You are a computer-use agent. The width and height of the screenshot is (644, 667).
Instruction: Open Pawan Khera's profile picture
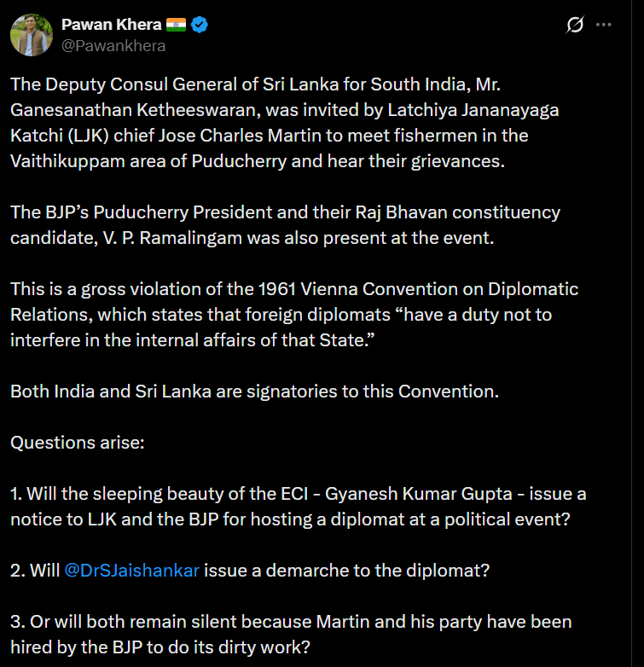(x=31, y=34)
